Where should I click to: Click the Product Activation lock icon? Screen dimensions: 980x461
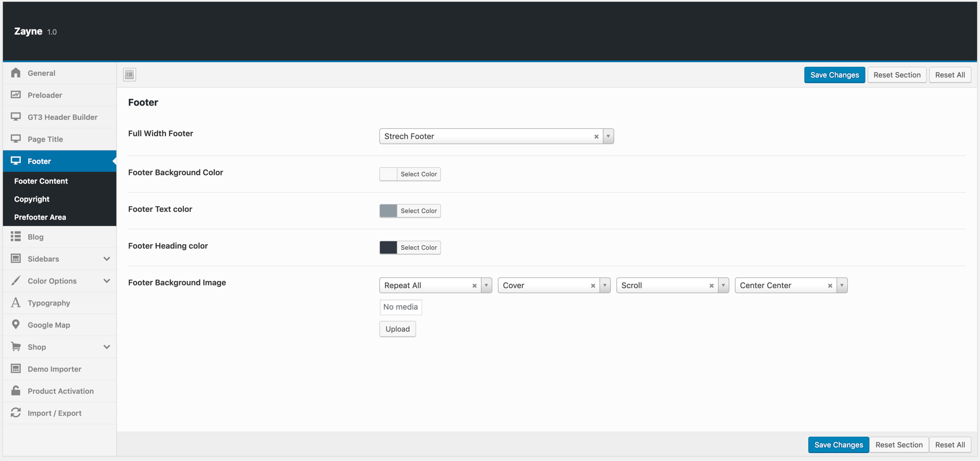16,391
